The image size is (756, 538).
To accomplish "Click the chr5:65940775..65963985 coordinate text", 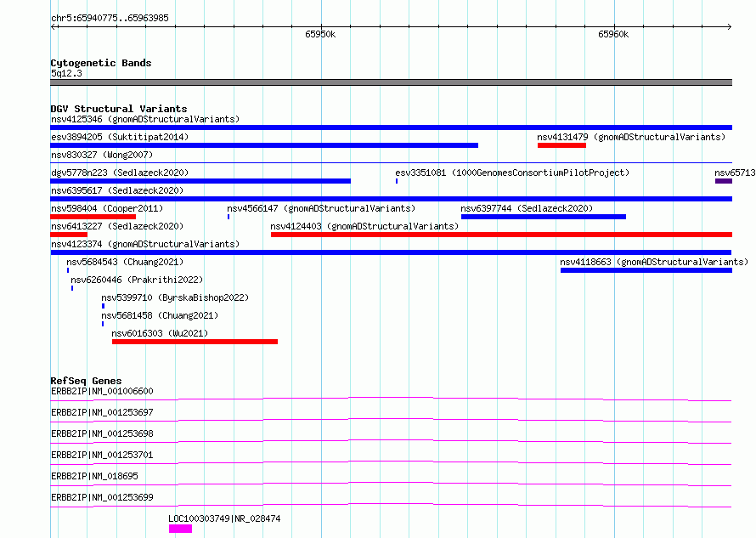I will (110, 19).
